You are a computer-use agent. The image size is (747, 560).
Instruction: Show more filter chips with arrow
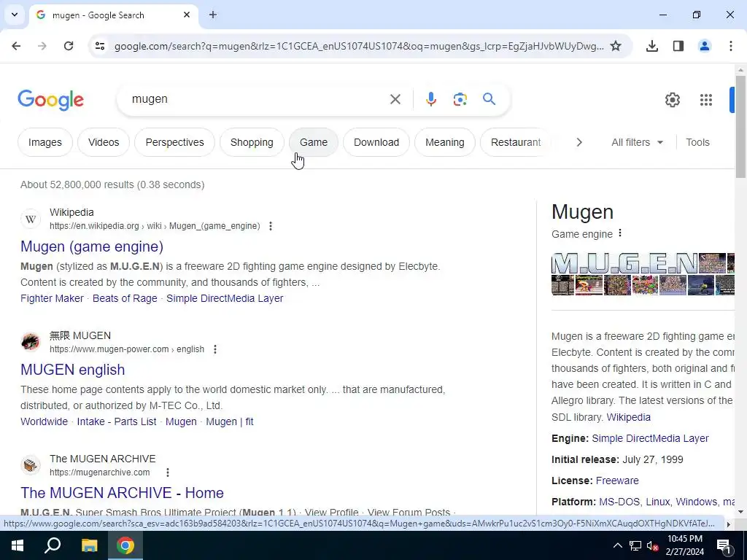[578, 142]
